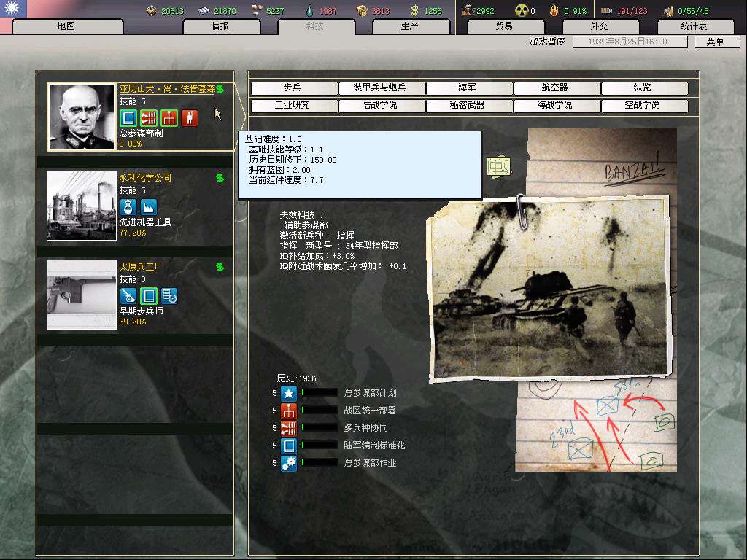Click the blueprint icon beside the tooltip
Viewport: 747px width, 560px height.
498,166
